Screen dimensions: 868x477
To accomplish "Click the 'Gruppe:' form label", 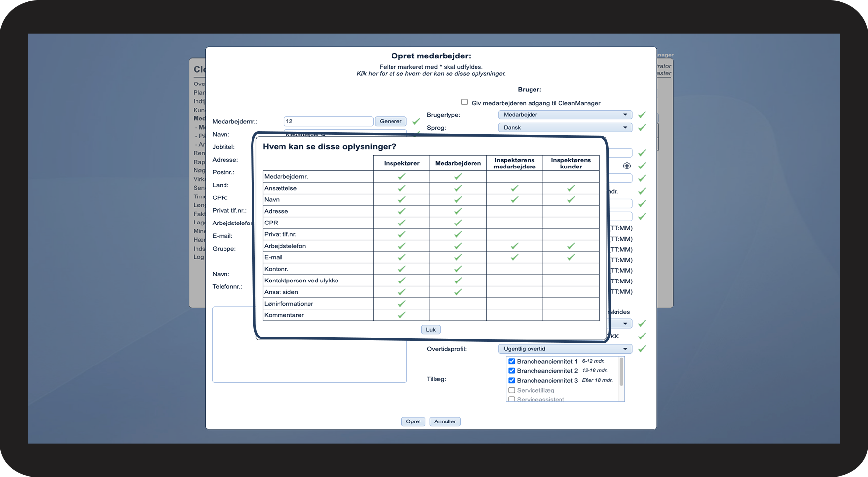I will (224, 249).
